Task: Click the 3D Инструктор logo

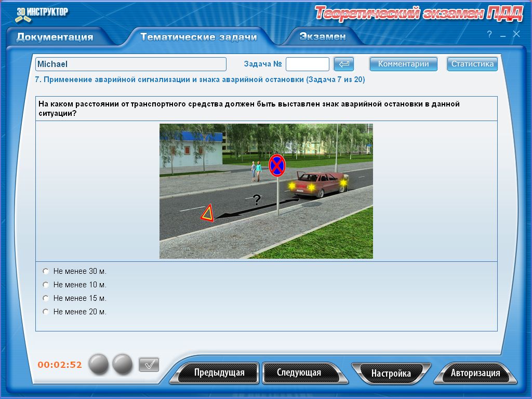Action: [x=42, y=14]
